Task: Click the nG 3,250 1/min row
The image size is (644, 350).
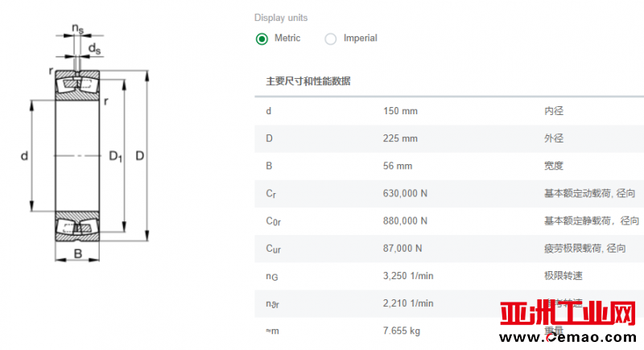Action: click(x=449, y=276)
